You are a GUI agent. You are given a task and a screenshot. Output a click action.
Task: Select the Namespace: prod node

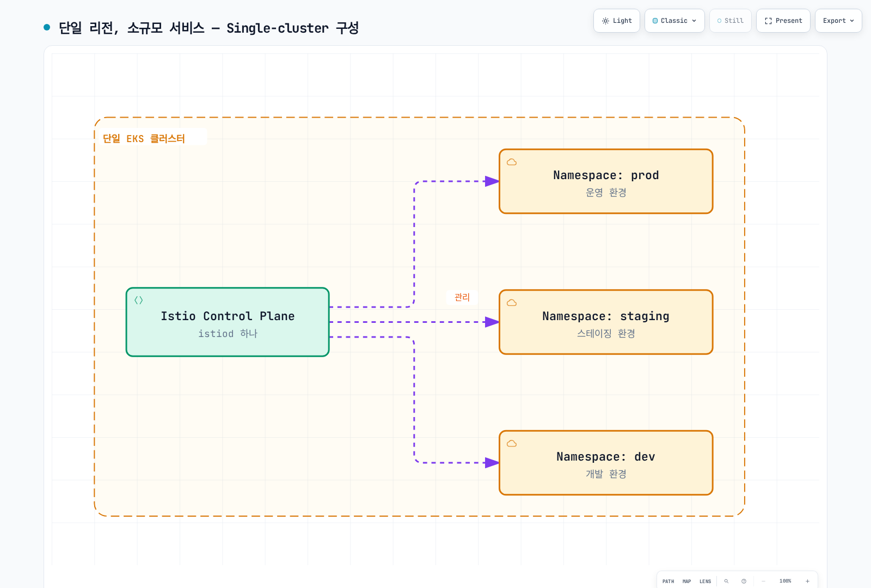(606, 181)
